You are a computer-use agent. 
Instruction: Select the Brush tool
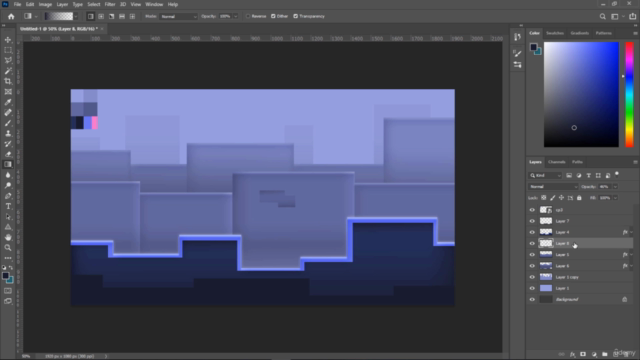8,123
